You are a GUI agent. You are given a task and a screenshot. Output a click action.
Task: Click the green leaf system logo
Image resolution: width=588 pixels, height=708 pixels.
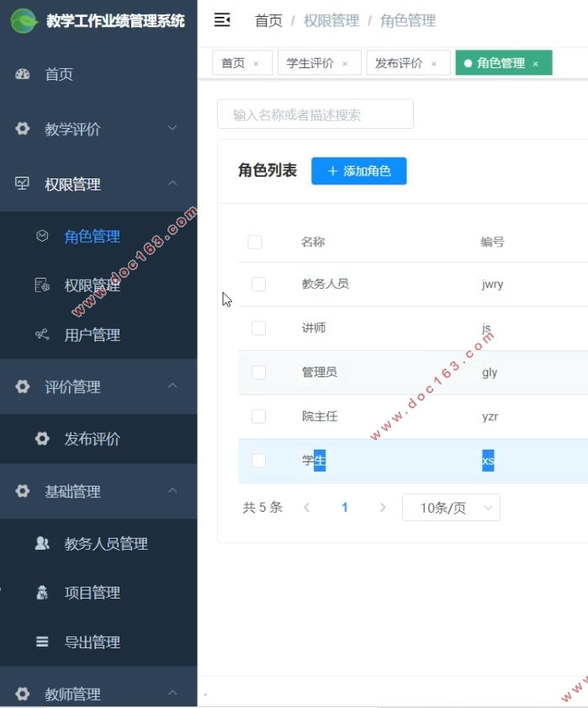tap(24, 21)
